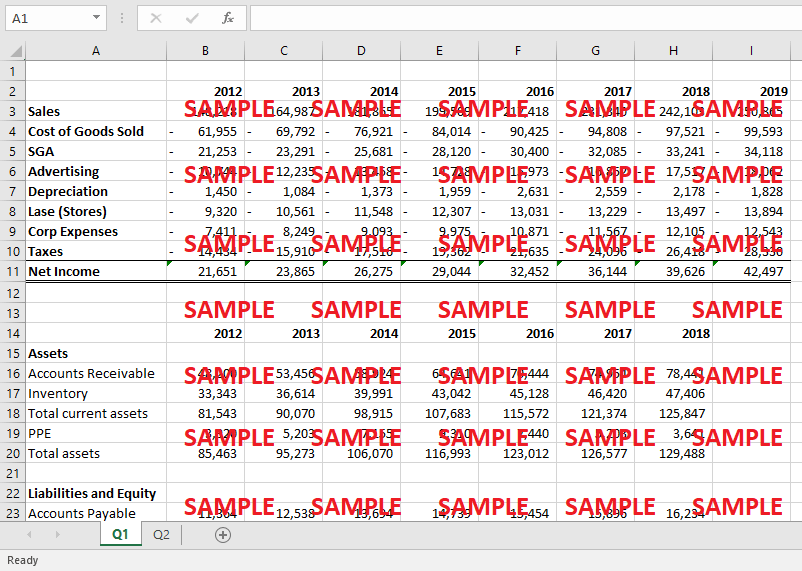This screenshot has width=802, height=571.
Task: Add a new sheet with plus icon
Action: click(x=222, y=535)
